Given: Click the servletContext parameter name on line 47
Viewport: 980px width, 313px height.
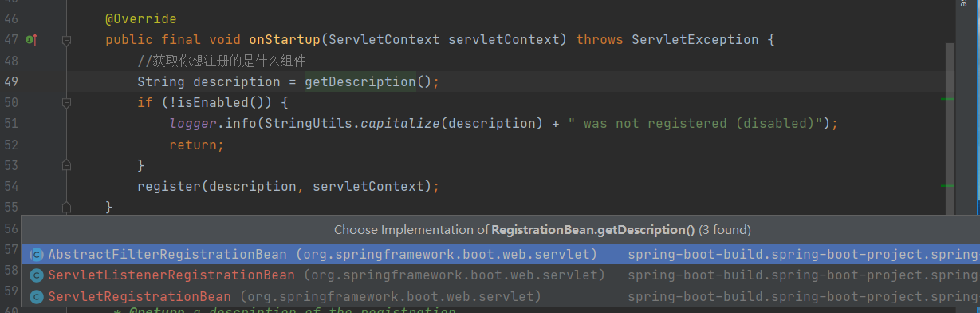Looking at the screenshot, I should pyautogui.click(x=504, y=39).
